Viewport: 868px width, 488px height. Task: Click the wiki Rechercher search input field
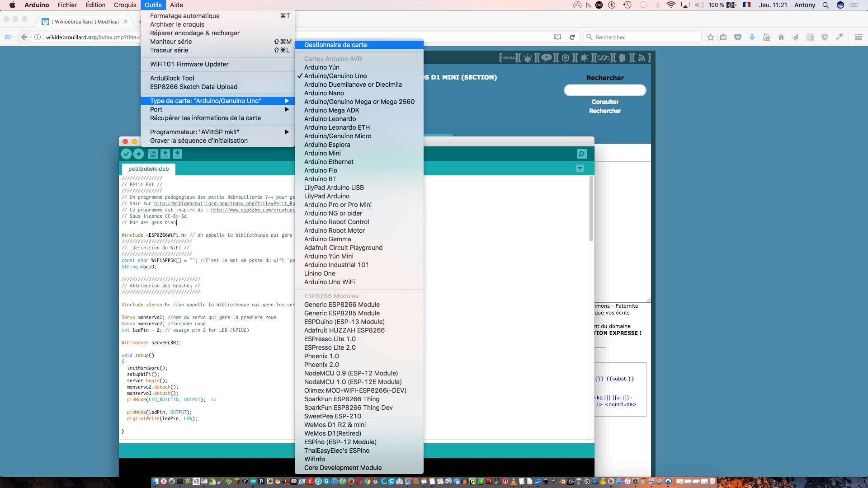click(604, 90)
